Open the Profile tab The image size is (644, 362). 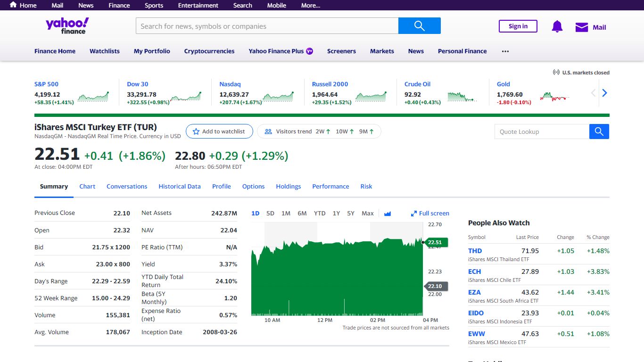point(222,187)
